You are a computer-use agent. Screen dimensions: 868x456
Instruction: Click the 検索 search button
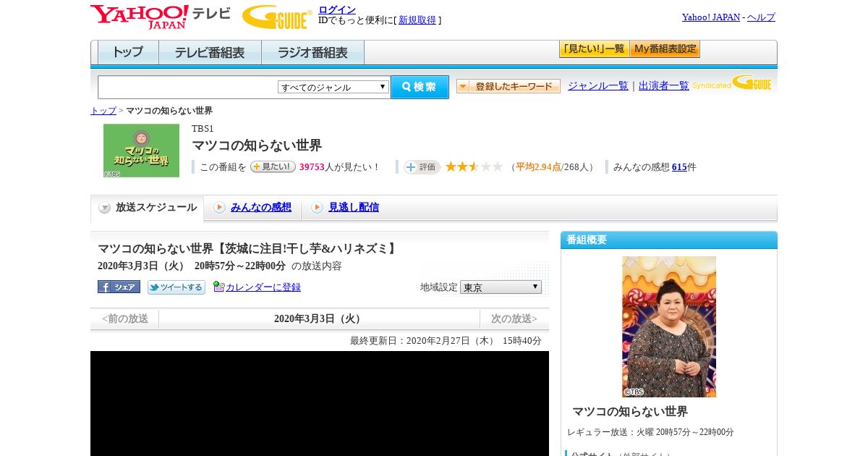click(x=420, y=87)
